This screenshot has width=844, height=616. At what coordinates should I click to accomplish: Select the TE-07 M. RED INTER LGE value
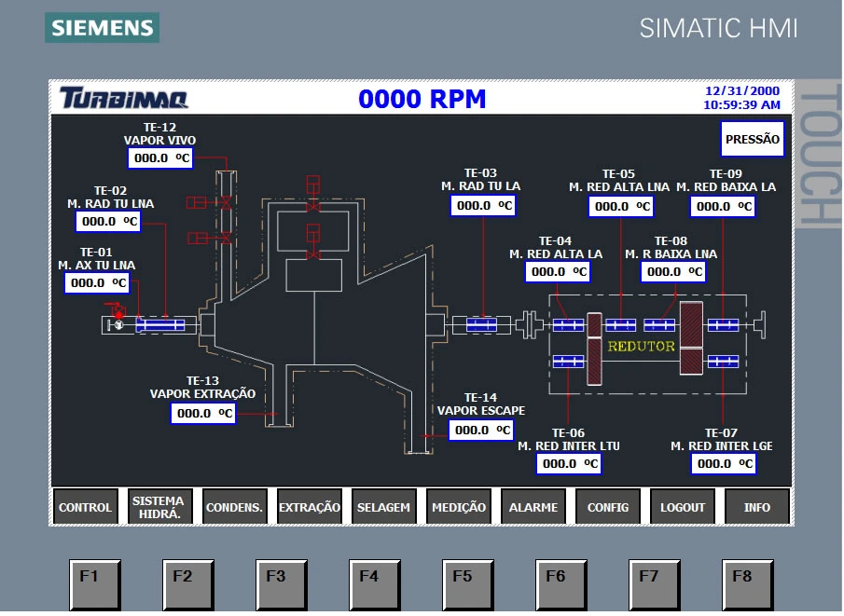(x=724, y=463)
